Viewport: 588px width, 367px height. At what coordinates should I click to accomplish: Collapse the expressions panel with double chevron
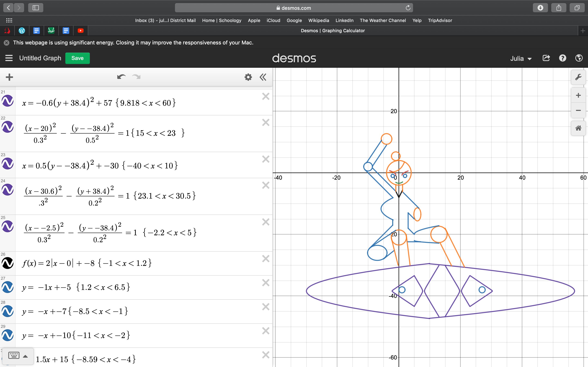263,77
